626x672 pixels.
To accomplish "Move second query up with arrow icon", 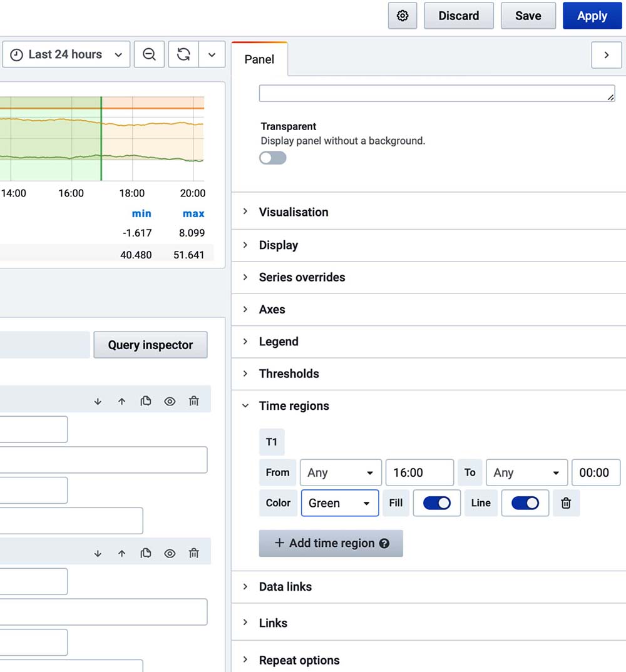I will tap(122, 554).
